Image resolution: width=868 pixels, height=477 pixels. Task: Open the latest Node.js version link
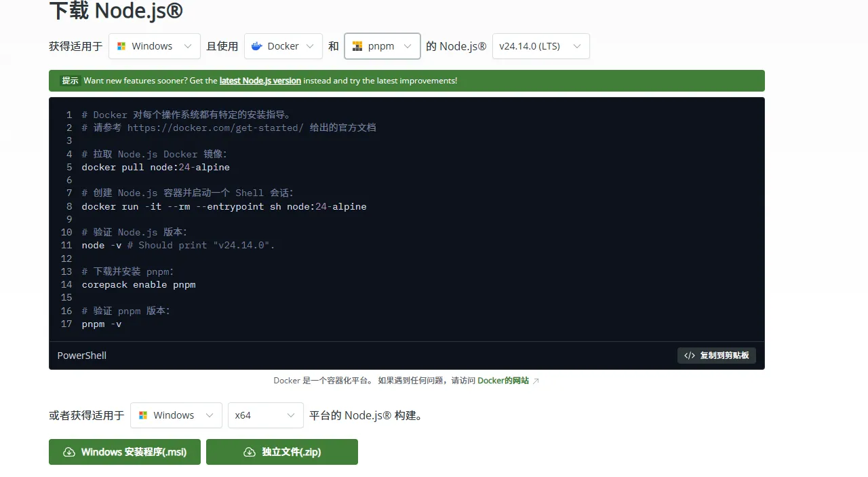pyautogui.click(x=260, y=80)
